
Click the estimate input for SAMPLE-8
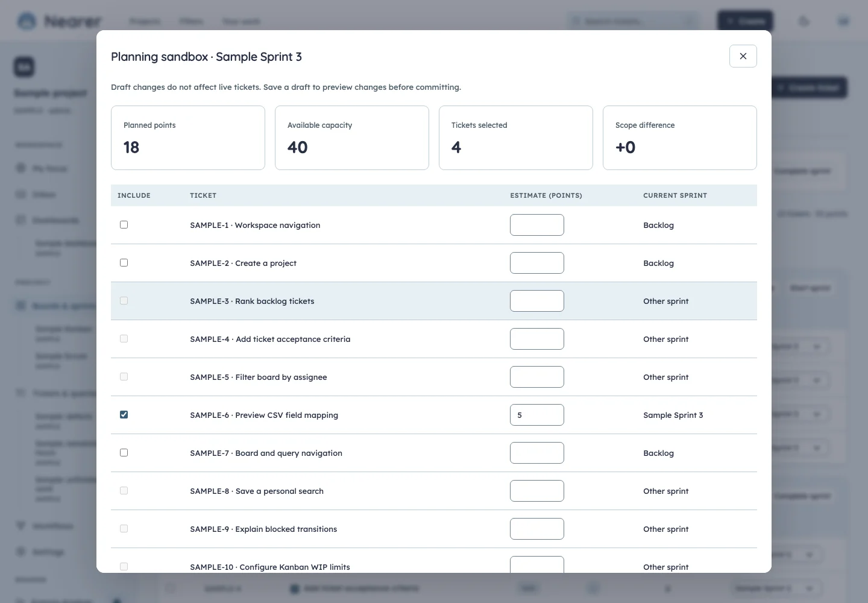[x=537, y=491]
